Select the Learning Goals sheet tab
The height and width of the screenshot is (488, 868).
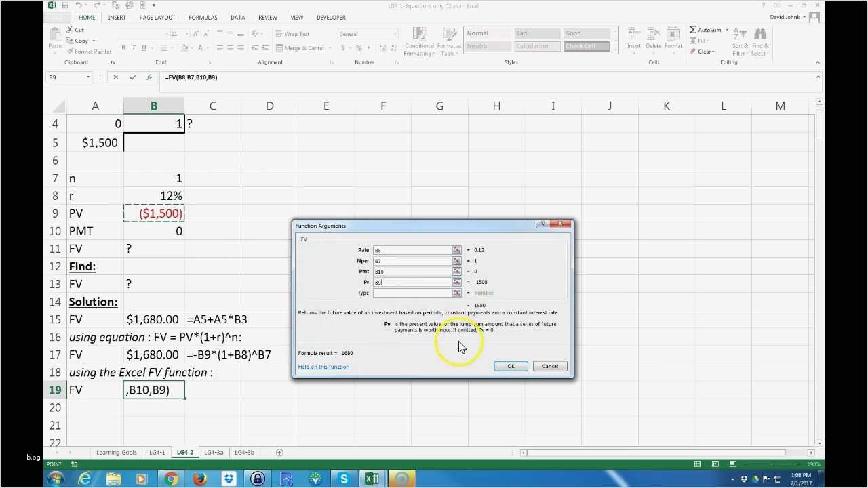tap(117, 453)
